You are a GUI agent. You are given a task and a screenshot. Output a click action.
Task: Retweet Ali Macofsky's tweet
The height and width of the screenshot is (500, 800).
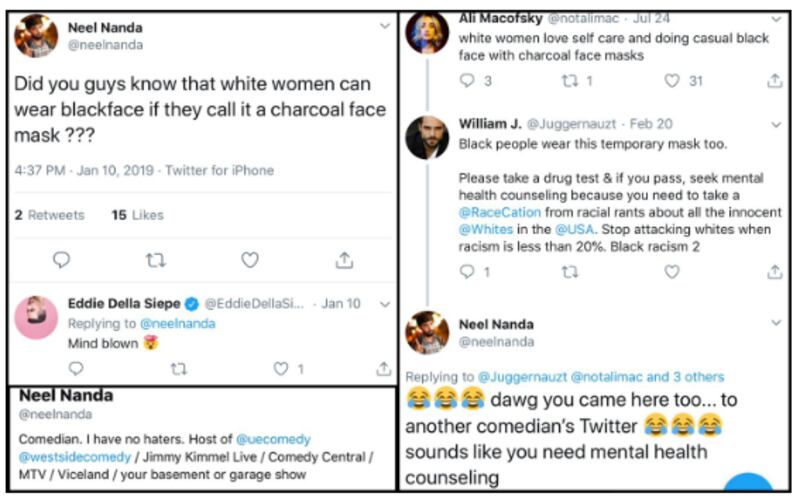[570, 81]
